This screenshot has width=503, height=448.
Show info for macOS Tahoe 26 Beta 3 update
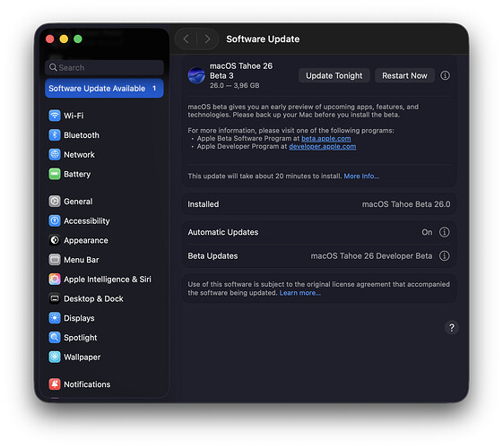click(445, 75)
